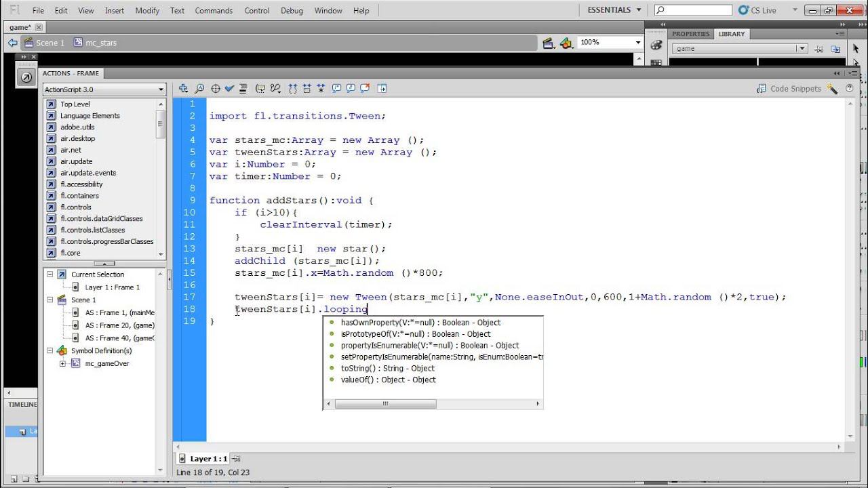Viewport: 868px width, 488px height.
Task: Open Edit Symbols menu icon
Action: click(x=567, y=43)
